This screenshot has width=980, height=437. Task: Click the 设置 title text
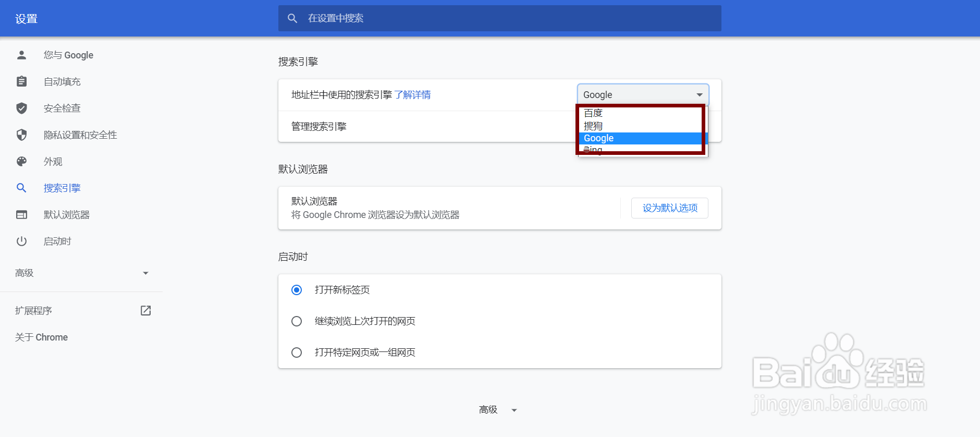[x=26, y=19]
